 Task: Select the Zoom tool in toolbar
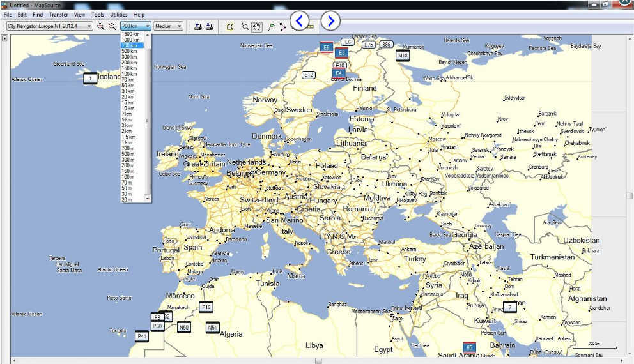(x=245, y=27)
